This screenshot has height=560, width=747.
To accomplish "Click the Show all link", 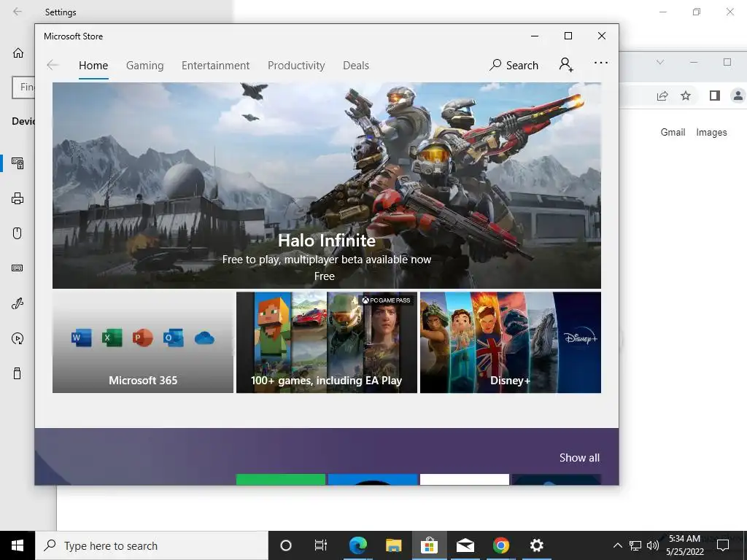I will [x=579, y=458].
